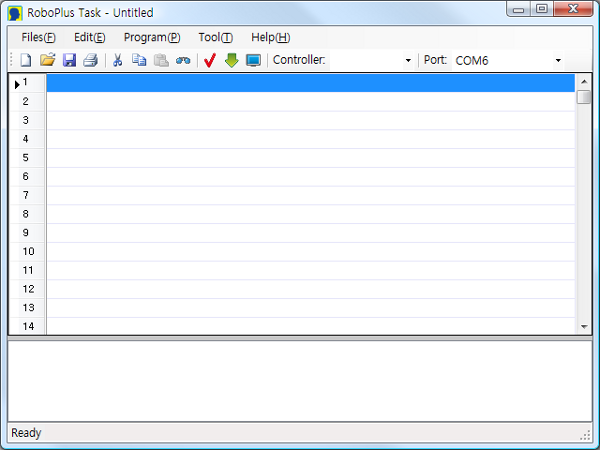Select the highlighted code line 1
This screenshot has width=600, height=450.
310,83
